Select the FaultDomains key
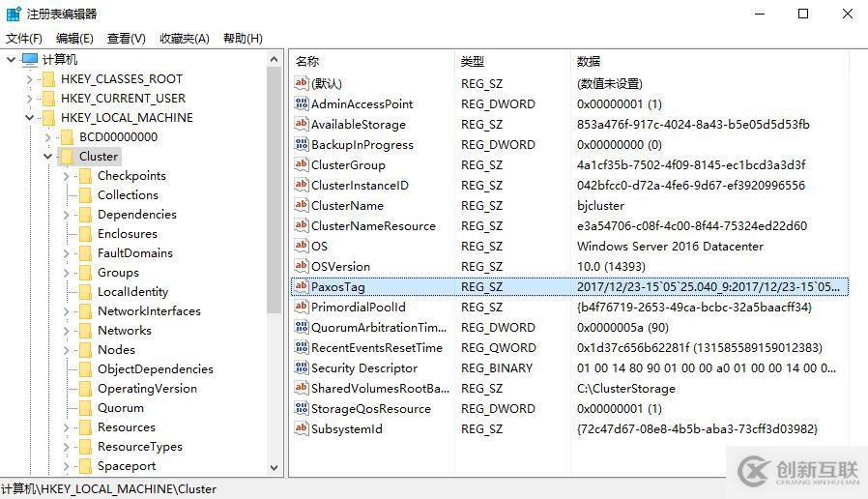This screenshot has height=499, width=868. [x=135, y=253]
